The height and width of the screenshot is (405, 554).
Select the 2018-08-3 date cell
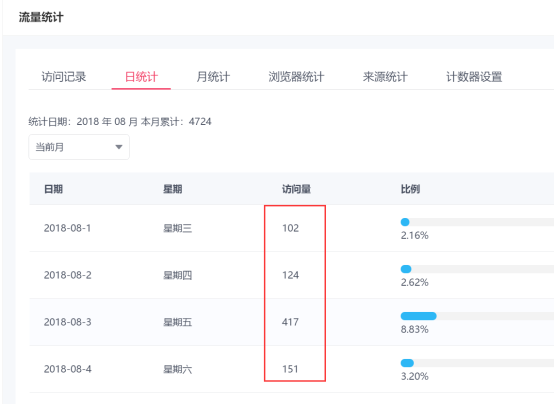point(67,322)
